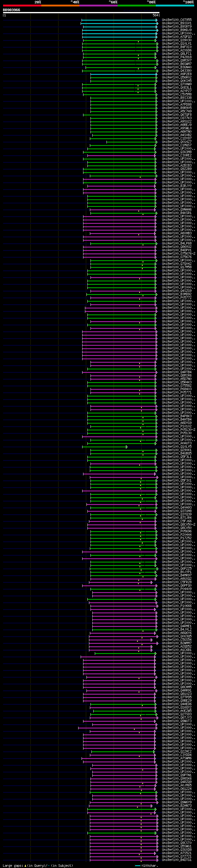The height and width of the screenshot is (868, 197).
Task: Click hit label UniRef100_Q4VA93
Action: tap(177, 507)
